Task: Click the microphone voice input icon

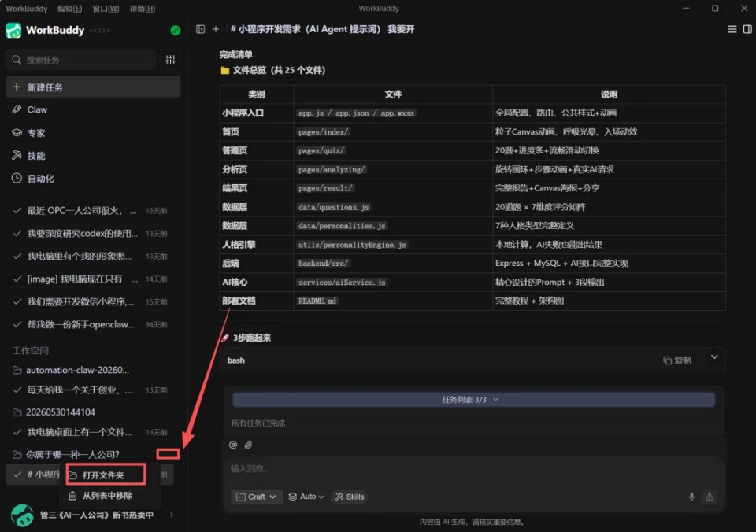Action: pos(691,497)
